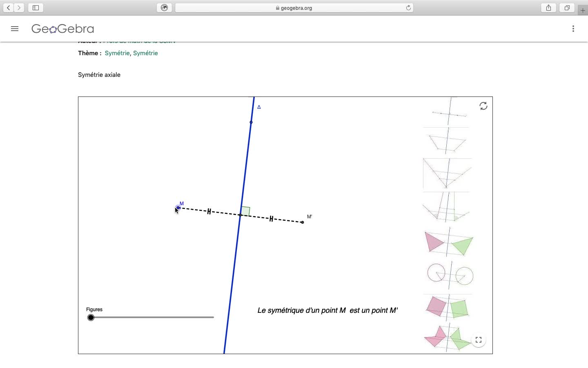
Task: Click the privacy report shield icon
Action: [x=164, y=8]
